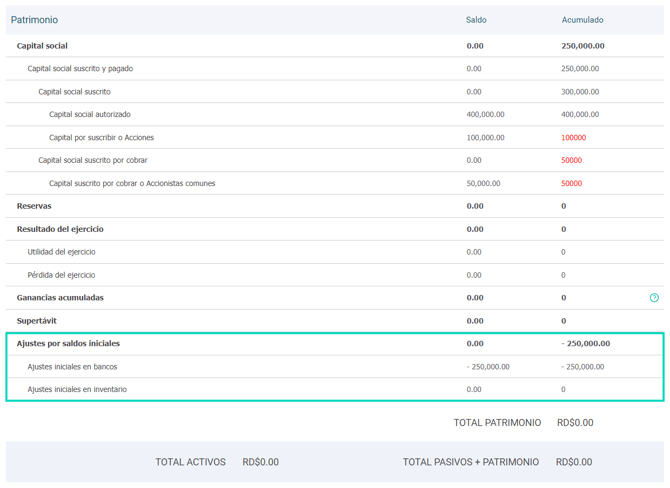Click the Superávit row
The width and height of the screenshot is (670, 488).
point(36,321)
